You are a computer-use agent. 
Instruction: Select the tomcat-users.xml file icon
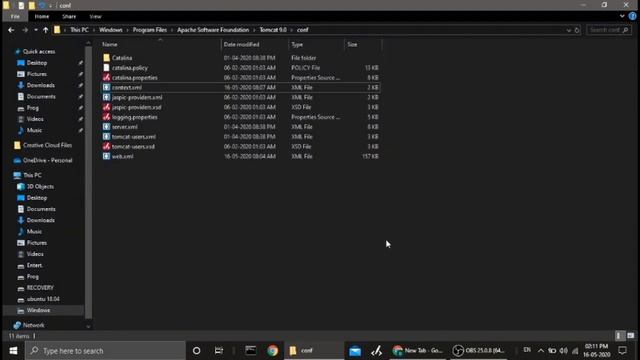(x=107, y=136)
